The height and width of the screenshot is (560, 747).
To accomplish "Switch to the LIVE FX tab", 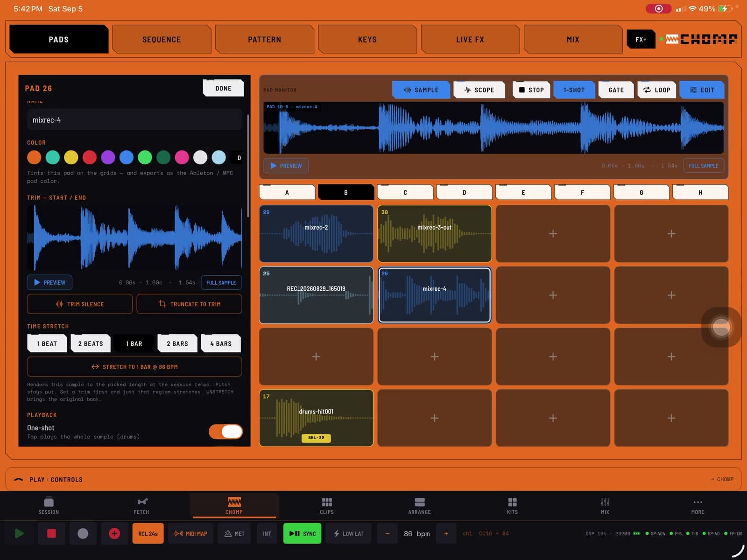I will click(x=470, y=39).
